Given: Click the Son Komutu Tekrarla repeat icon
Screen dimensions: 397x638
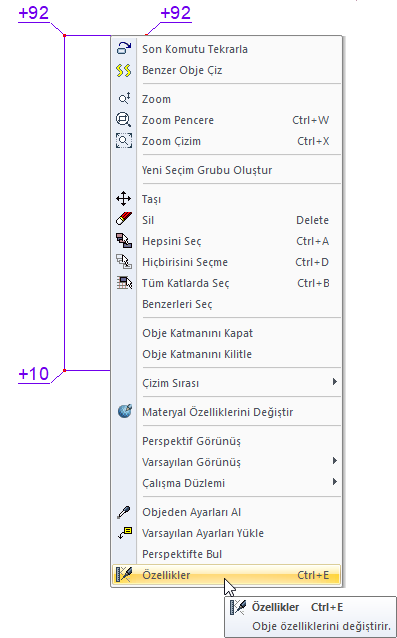Looking at the screenshot, I should (x=124, y=48).
